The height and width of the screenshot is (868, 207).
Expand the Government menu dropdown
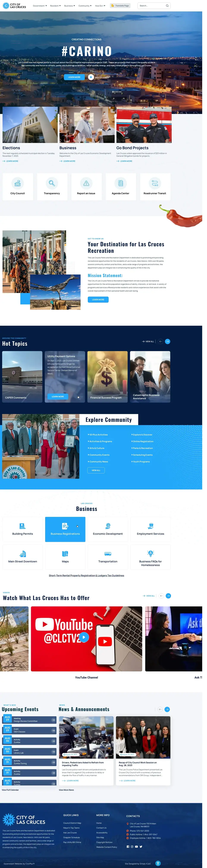tap(40, 6)
